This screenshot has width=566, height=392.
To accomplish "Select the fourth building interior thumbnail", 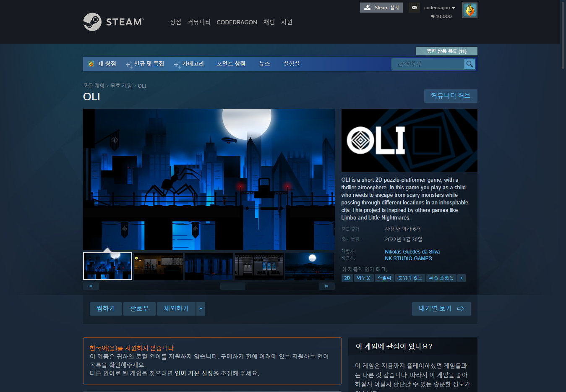I will coord(259,266).
